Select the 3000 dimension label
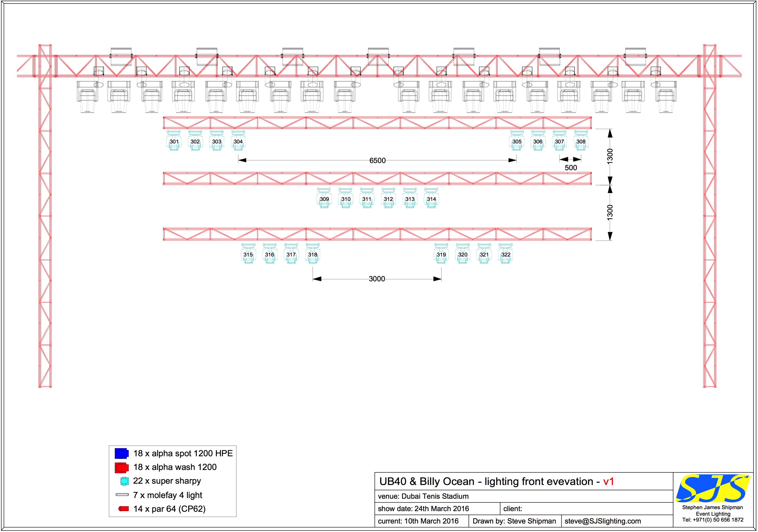Viewport: 758px width, 532px height. pyautogui.click(x=377, y=279)
